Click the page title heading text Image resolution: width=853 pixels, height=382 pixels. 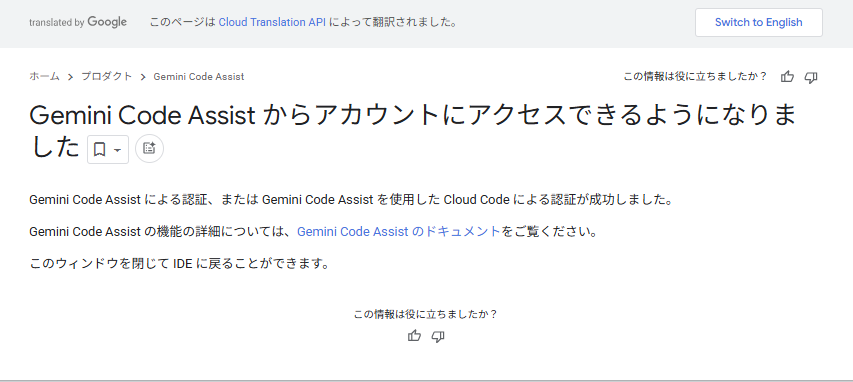click(x=412, y=131)
